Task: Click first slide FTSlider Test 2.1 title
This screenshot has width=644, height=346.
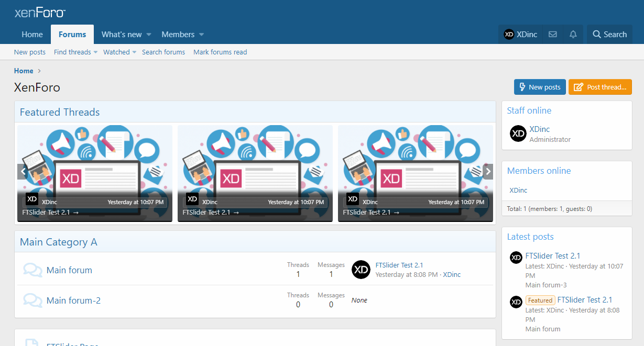Action: pos(50,212)
